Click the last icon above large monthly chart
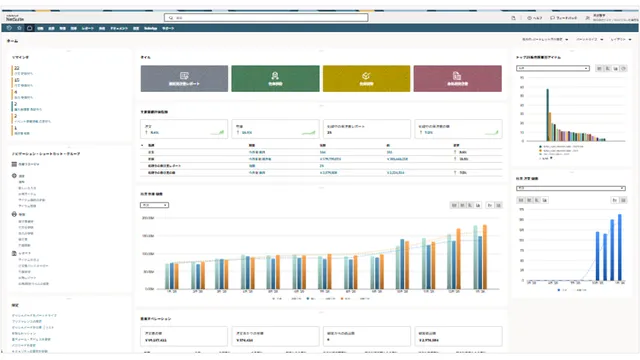The height and width of the screenshot is (360, 640). (x=498, y=205)
